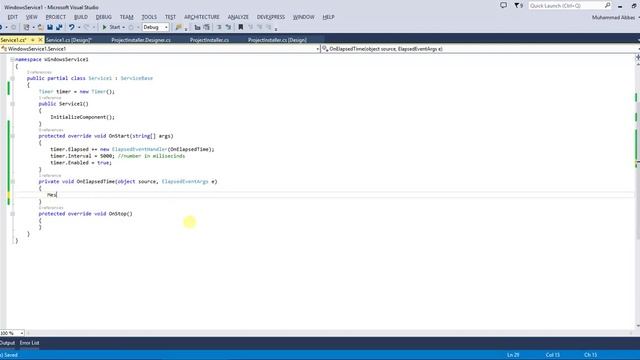Collapse the OnElapsedTime method outline
640x360 pixels.
pos(12,182)
